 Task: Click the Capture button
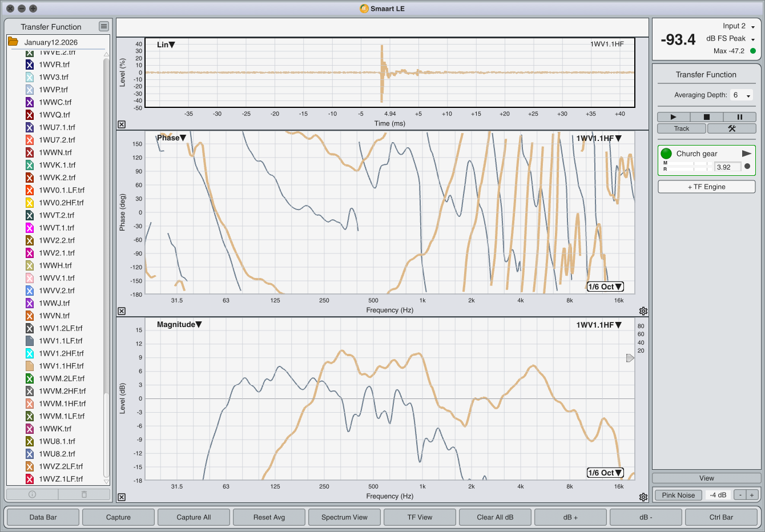[x=118, y=517]
